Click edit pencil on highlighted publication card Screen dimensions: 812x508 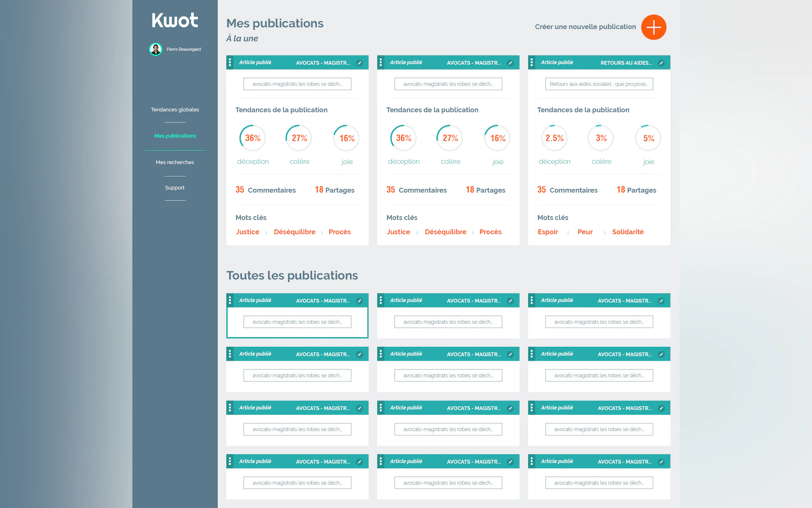click(x=359, y=301)
